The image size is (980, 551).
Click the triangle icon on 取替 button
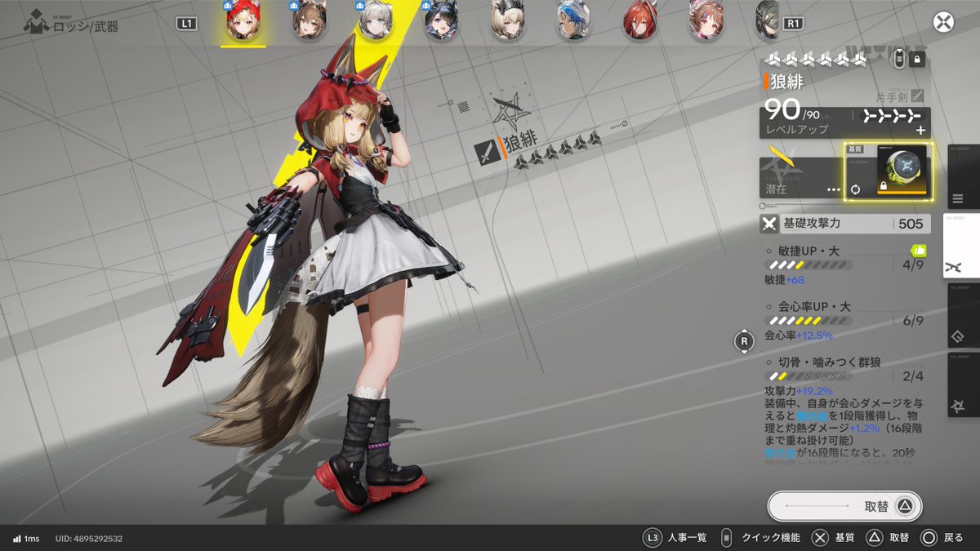tap(905, 506)
